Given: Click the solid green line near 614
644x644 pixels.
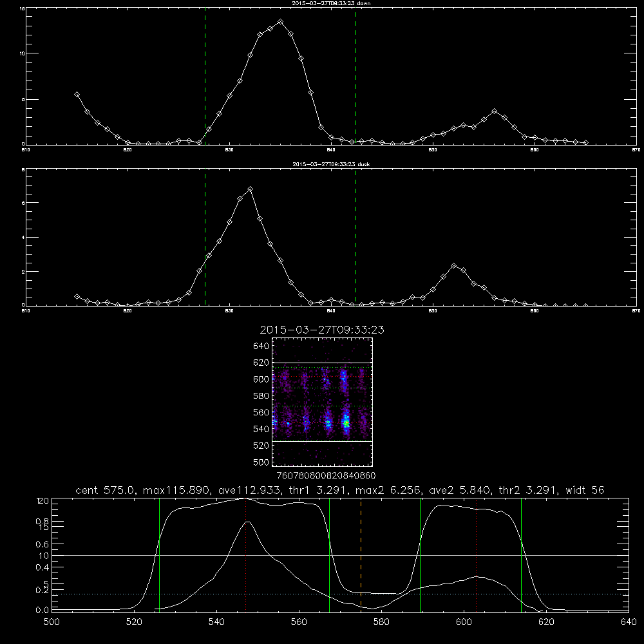Looking at the screenshot, I should point(521,554).
